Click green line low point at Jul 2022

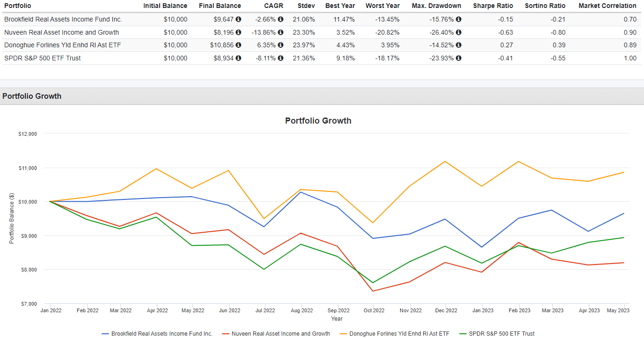[x=264, y=269]
